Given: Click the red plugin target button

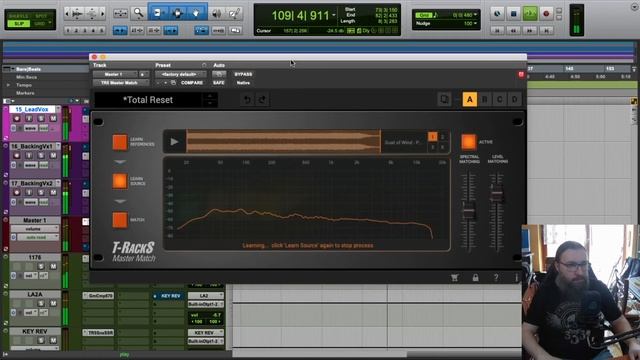Looking at the screenshot, I should coord(521,74).
